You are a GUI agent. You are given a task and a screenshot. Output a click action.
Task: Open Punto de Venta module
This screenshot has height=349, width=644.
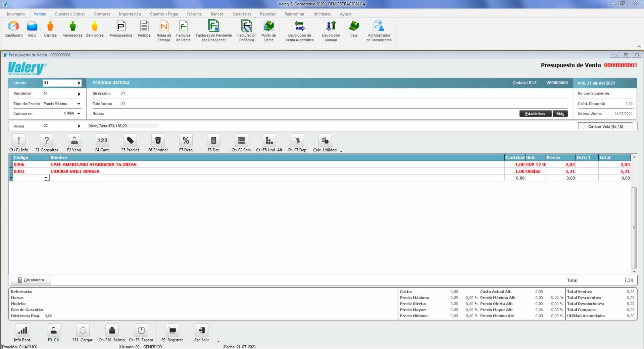tap(268, 27)
